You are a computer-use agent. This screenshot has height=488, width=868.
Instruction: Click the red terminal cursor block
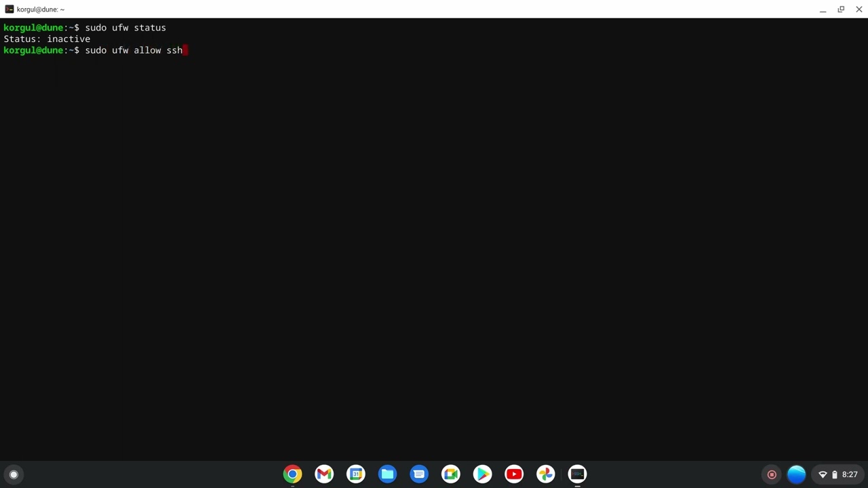pyautogui.click(x=185, y=51)
